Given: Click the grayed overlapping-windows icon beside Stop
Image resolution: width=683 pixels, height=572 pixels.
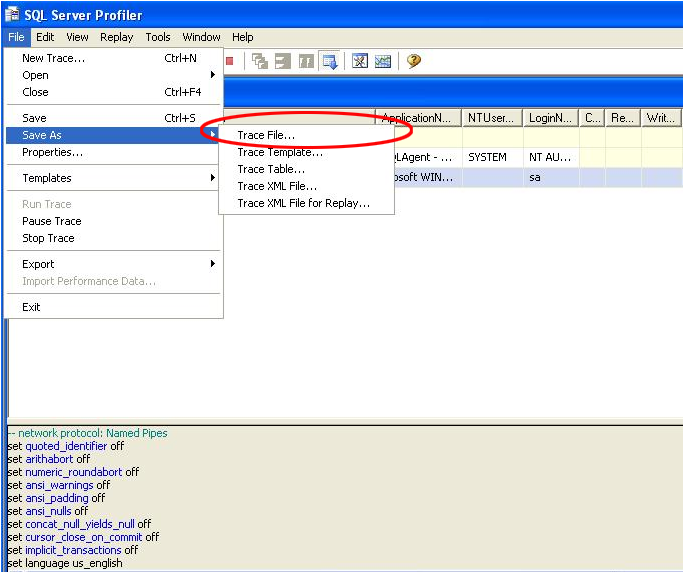Looking at the screenshot, I should coord(260,61).
